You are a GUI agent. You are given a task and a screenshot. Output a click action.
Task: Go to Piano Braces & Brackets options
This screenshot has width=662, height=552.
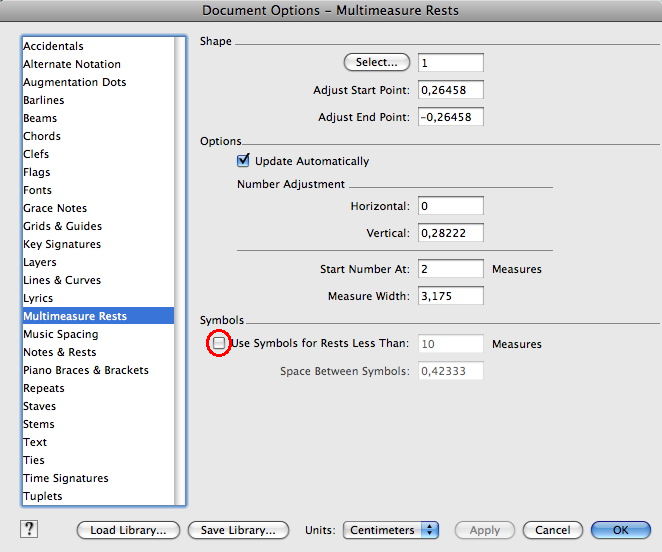pos(86,370)
